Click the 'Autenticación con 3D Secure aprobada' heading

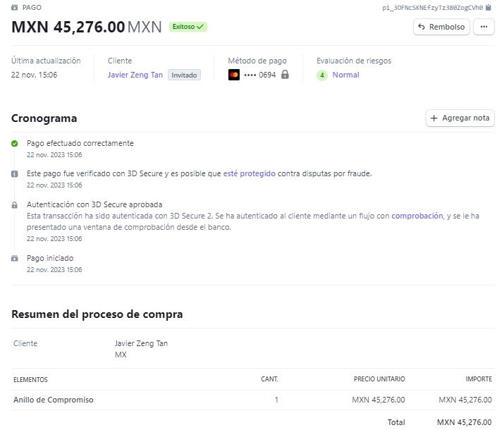click(94, 204)
